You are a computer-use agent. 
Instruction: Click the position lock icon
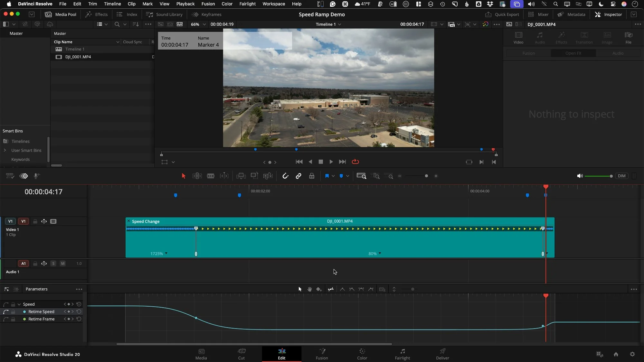pos(312,176)
